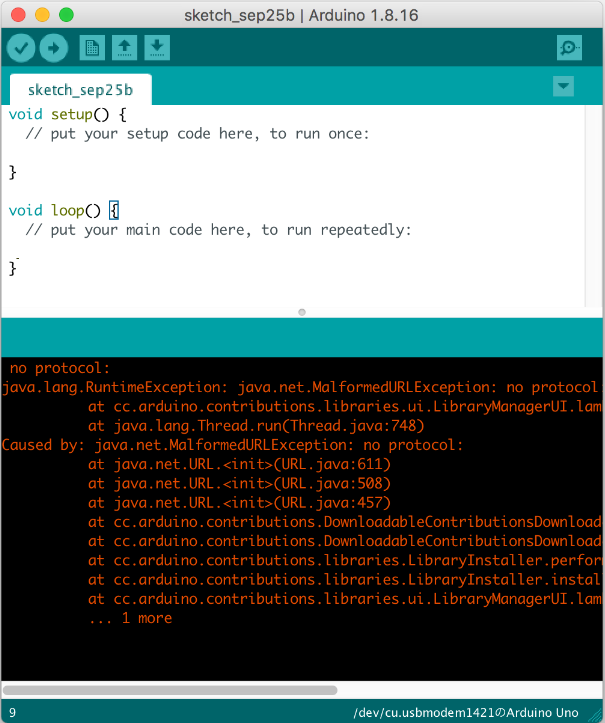This screenshot has width=605, height=723.
Task: Click the editor/console divider handle dot
Action: 302,312
